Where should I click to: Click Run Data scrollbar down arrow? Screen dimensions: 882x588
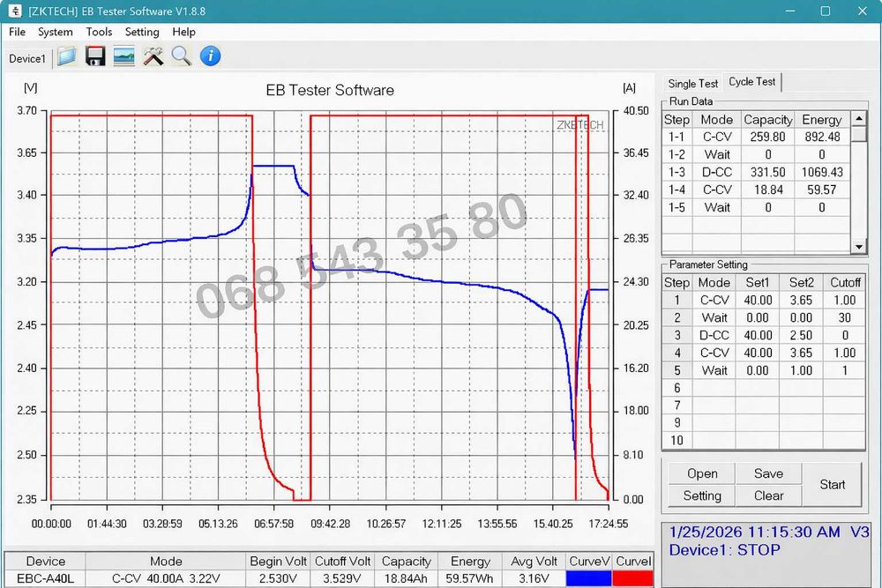[858, 246]
